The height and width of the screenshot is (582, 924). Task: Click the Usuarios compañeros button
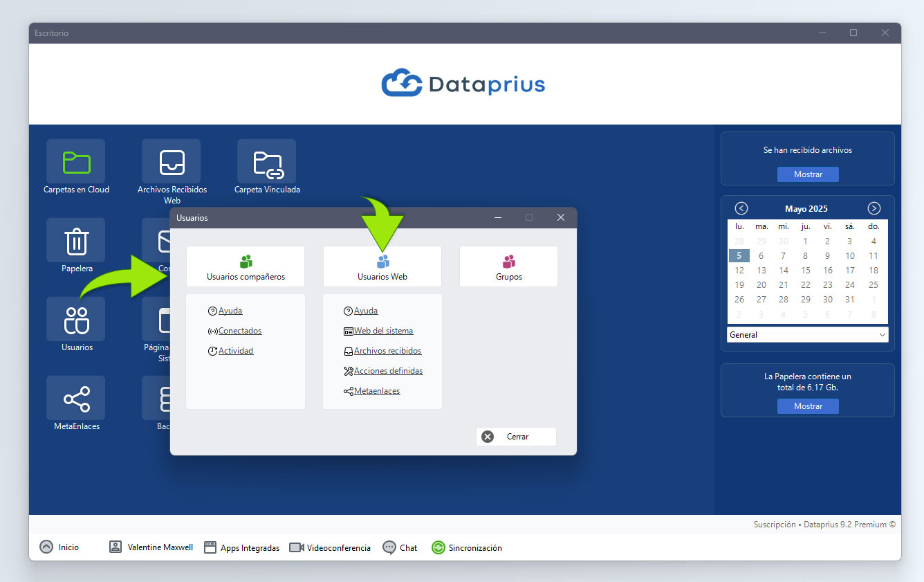(x=246, y=266)
